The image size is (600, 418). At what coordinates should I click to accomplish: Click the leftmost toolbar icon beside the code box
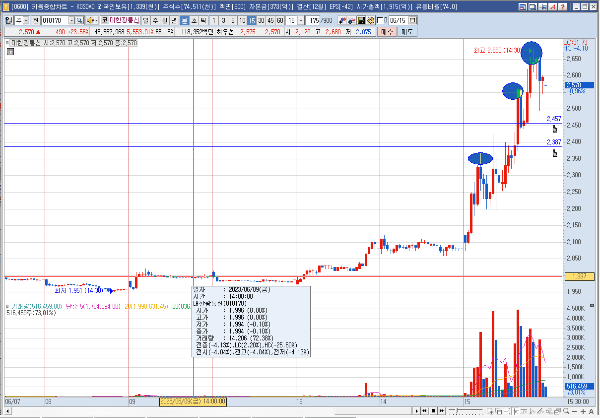pyautogui.click(x=10, y=20)
